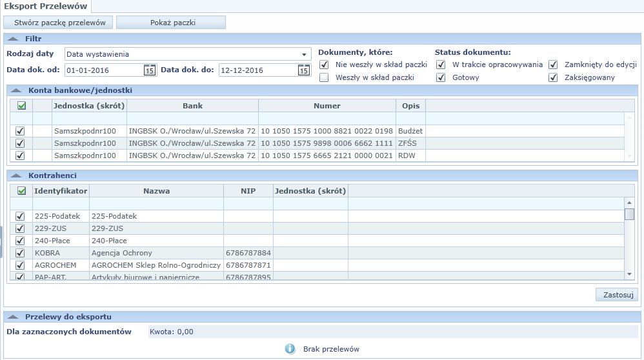Image resolution: width=644 pixels, height=360 pixels.
Task: Collapse the Kontrahenci section
Action: click(x=16, y=175)
